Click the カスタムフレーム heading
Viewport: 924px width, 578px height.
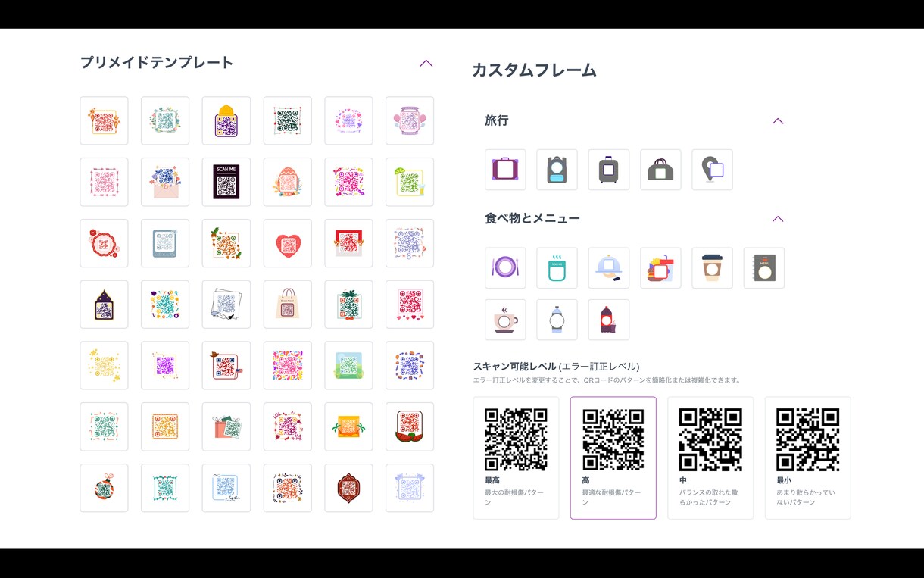534,70
